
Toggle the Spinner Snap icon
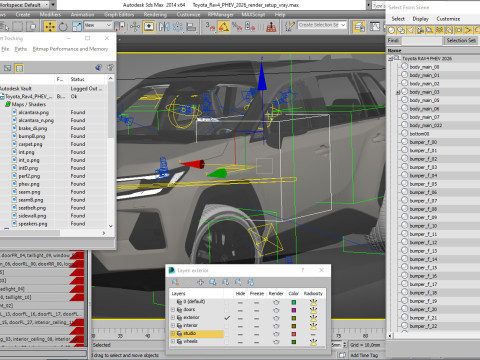pos(250,26)
